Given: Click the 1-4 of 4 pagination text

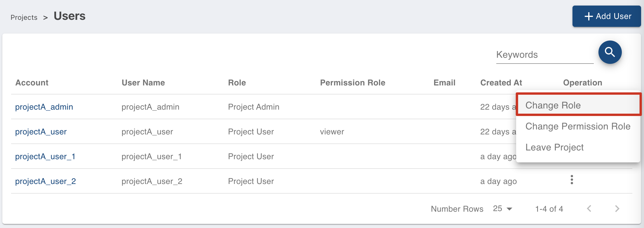Looking at the screenshot, I should point(549,209).
